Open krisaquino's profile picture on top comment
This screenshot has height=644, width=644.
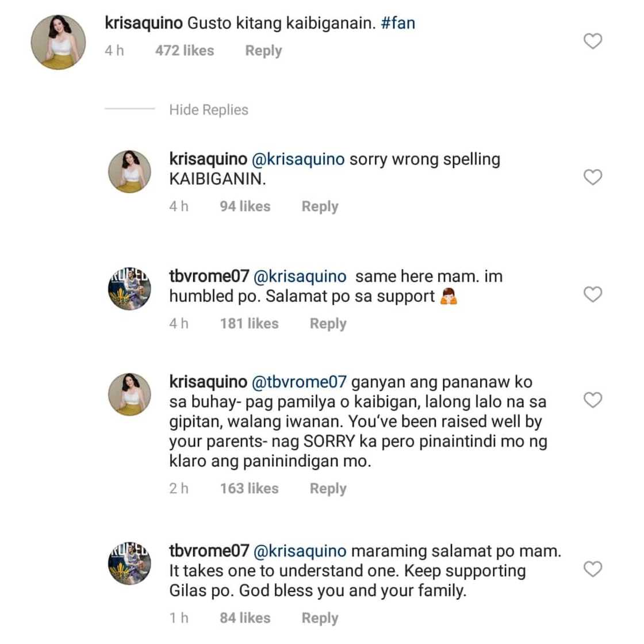pyautogui.click(x=58, y=43)
